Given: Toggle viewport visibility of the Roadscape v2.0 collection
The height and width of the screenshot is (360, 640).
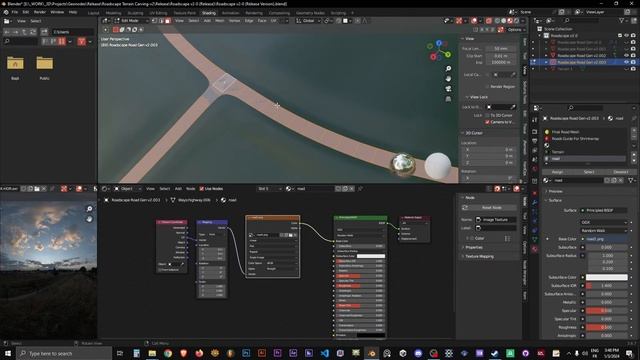Looking at the screenshot, I should point(627,36).
